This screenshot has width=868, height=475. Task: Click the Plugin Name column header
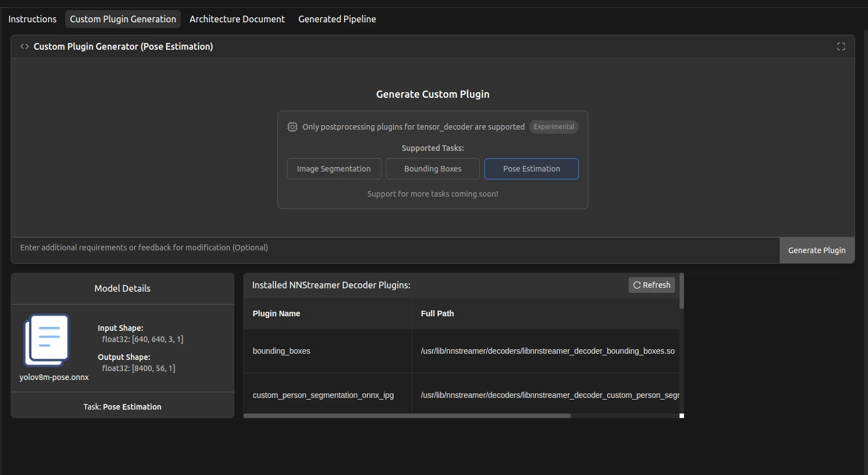(x=328, y=313)
